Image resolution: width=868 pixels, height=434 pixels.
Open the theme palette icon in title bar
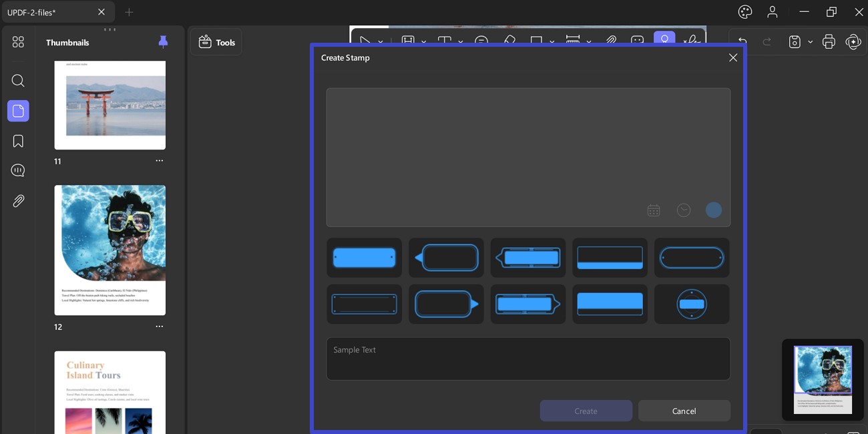(745, 12)
